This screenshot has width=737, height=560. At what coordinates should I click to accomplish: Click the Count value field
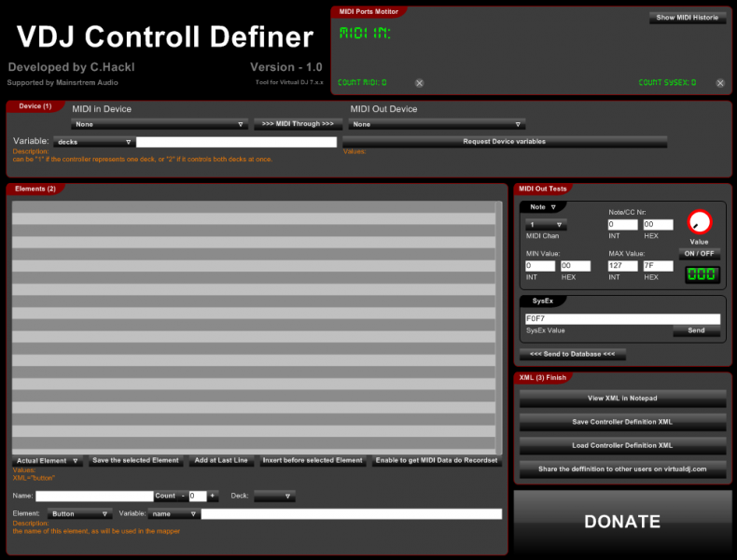coord(198,496)
